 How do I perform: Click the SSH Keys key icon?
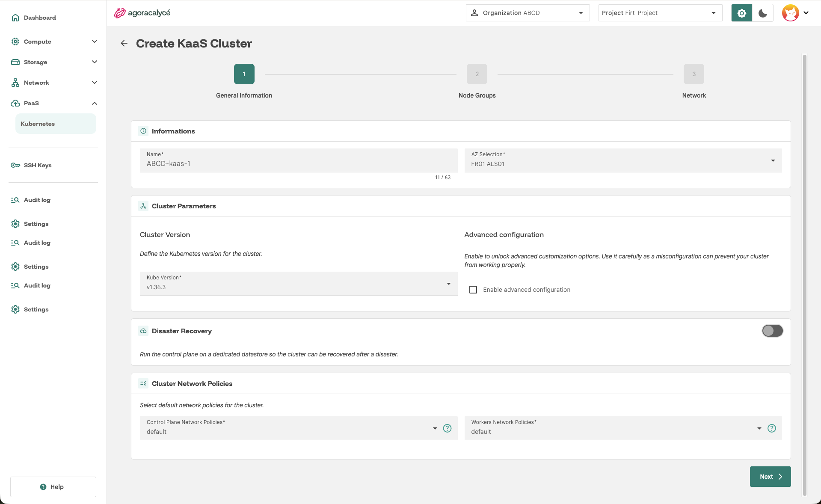tap(15, 165)
